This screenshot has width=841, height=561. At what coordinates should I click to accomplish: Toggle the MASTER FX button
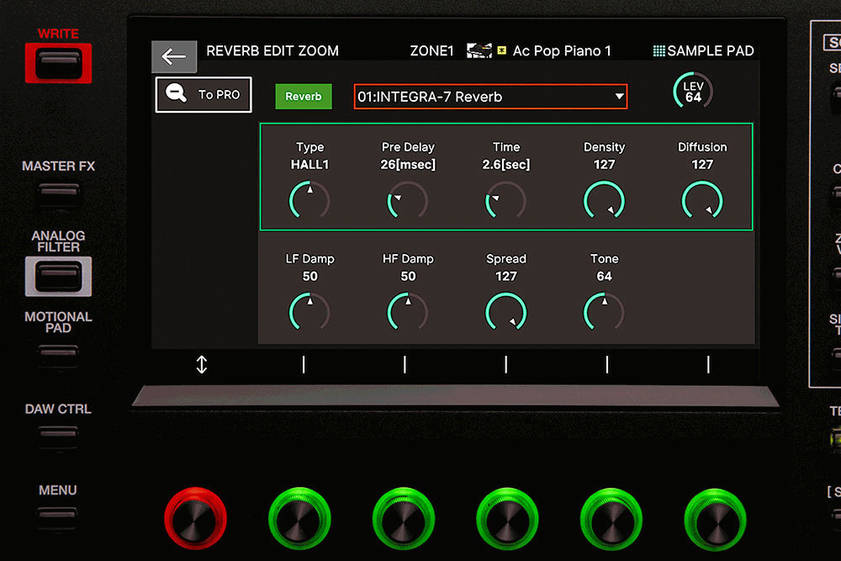point(58,193)
